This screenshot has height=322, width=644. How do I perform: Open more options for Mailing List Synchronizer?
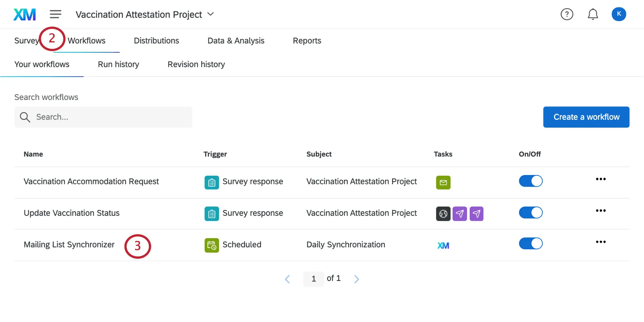pyautogui.click(x=600, y=242)
